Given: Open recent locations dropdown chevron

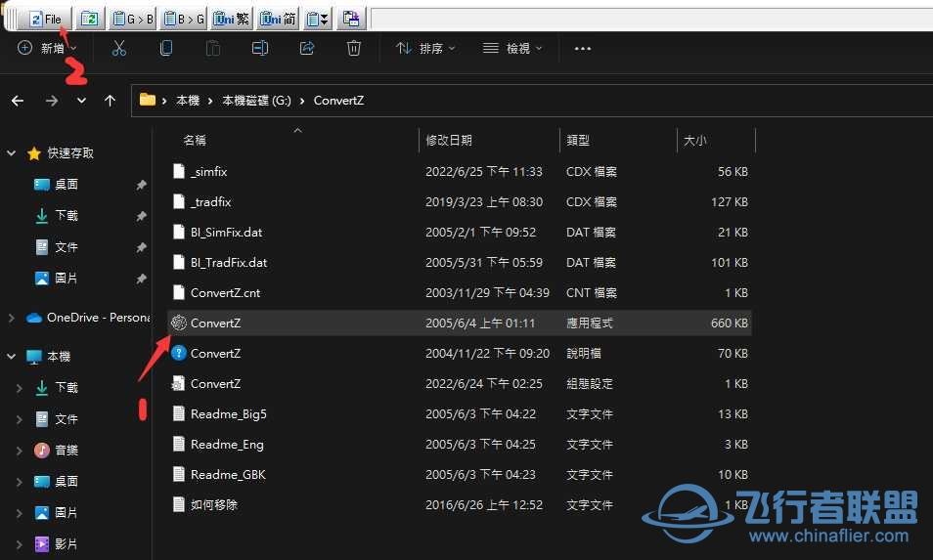Looking at the screenshot, I should click(x=81, y=101).
